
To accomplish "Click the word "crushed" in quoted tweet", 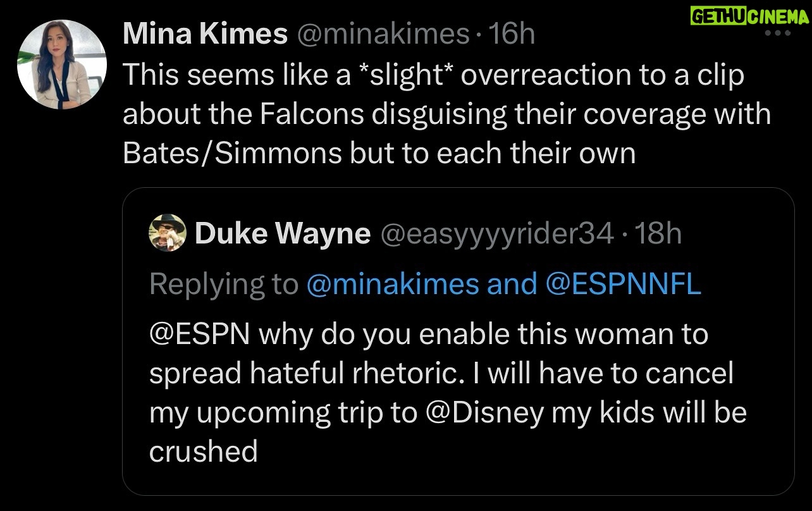I will pyautogui.click(x=203, y=452).
